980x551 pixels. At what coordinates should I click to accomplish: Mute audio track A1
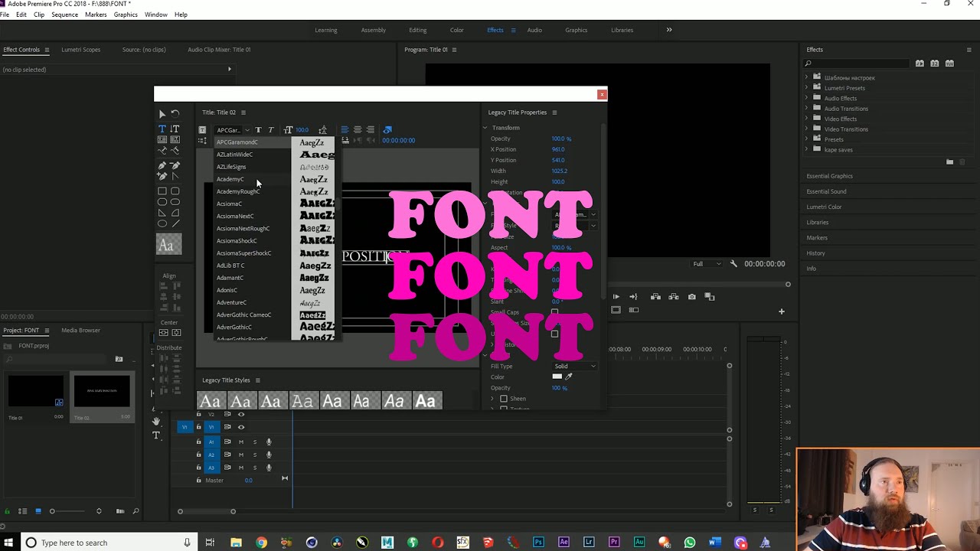tap(241, 442)
